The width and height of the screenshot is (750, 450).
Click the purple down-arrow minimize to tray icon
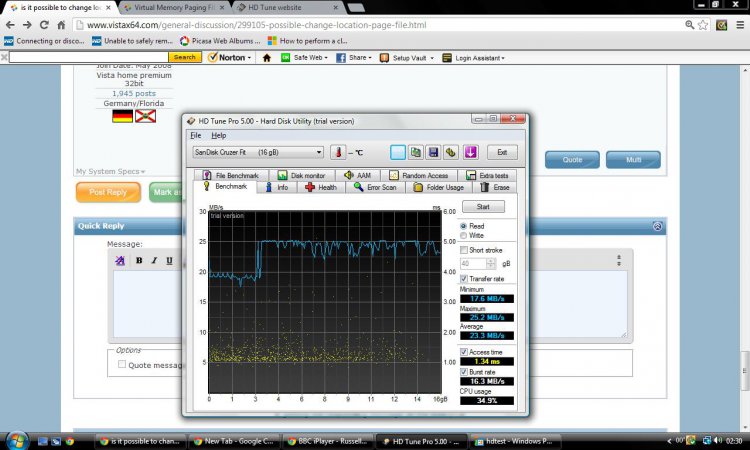(x=471, y=153)
